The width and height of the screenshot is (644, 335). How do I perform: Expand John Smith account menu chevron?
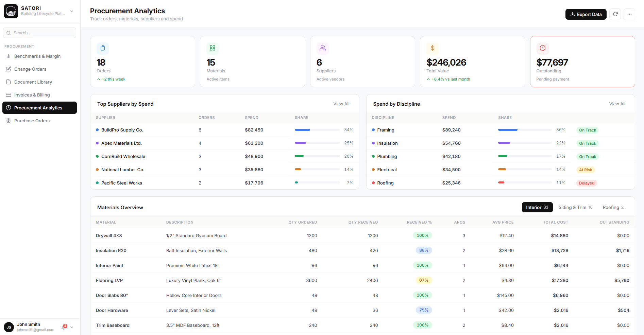tap(72, 327)
